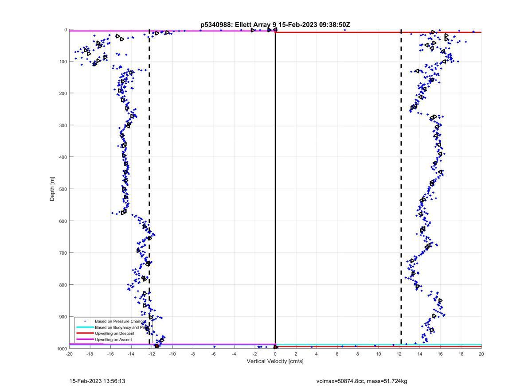The image size is (532, 392).
Task: Click velocity axis tick label '-8'
Action: (193, 354)
